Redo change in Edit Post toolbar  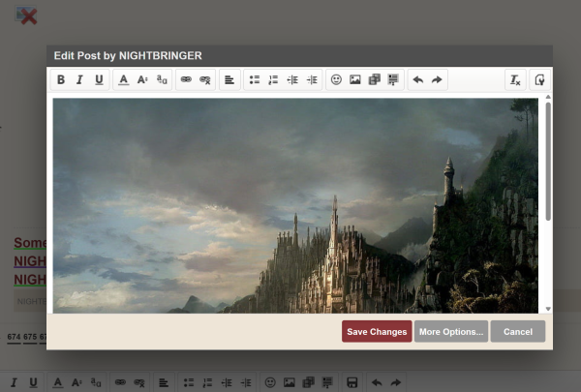point(437,79)
